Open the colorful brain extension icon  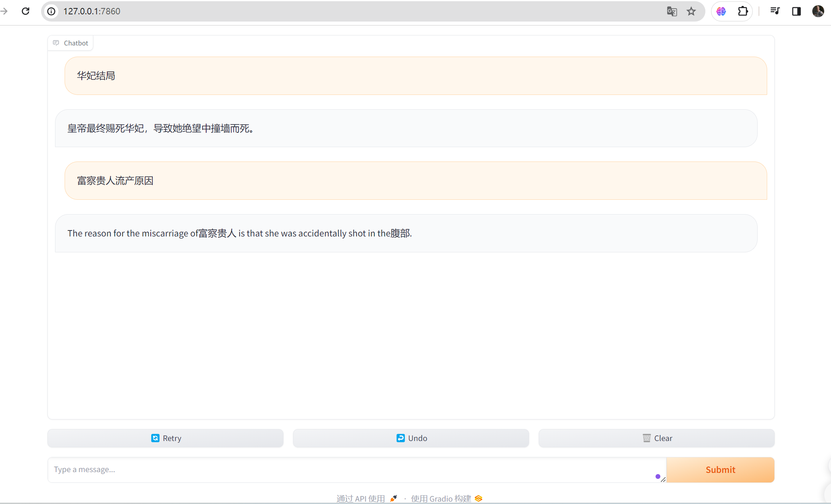(721, 11)
